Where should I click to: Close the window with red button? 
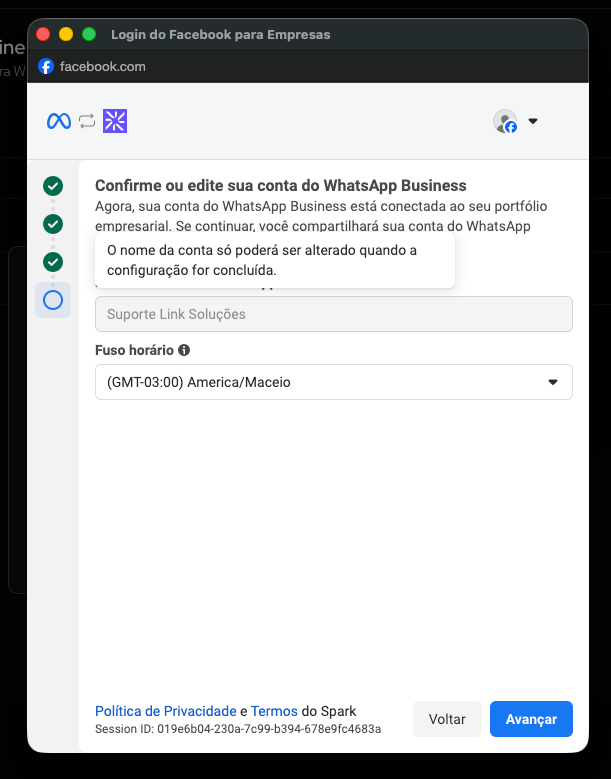(x=43, y=34)
